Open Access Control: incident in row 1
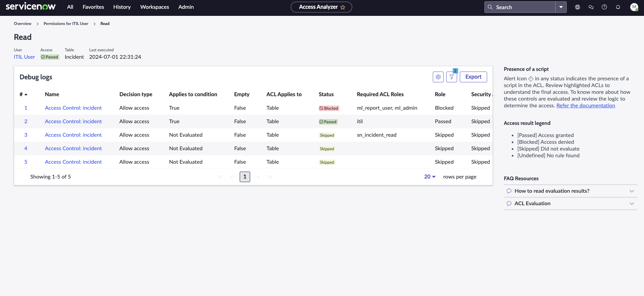 (73, 108)
